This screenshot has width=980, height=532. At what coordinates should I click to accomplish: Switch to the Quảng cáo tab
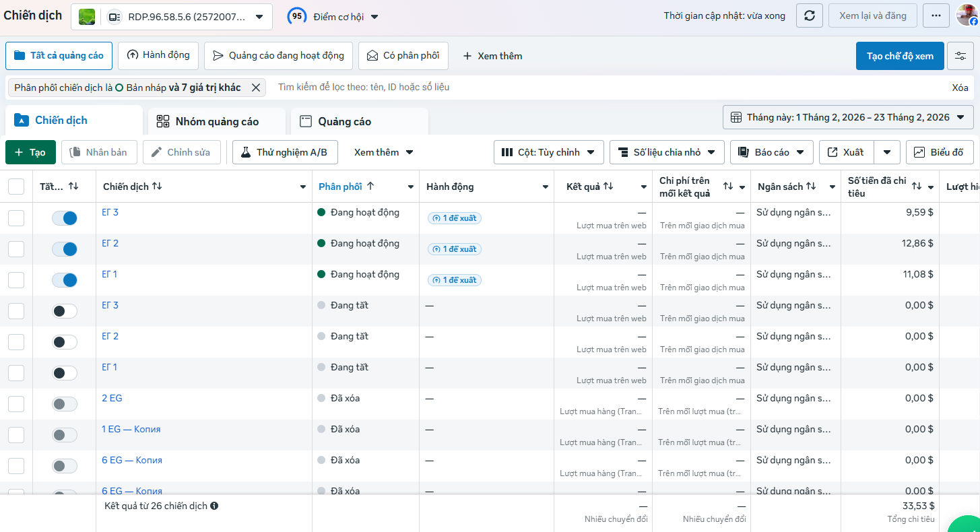point(359,121)
